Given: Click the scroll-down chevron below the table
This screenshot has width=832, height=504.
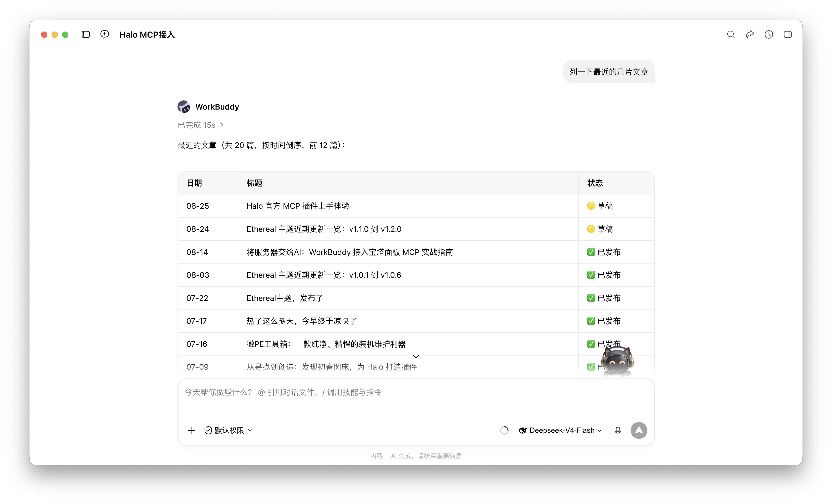Looking at the screenshot, I should pyautogui.click(x=416, y=357).
